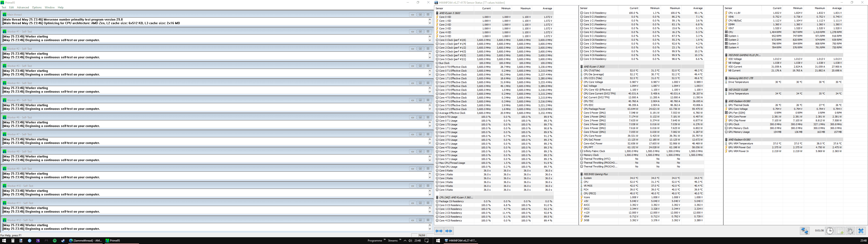Select CPU Package Power sensor row
Image resolution: width=868 pixels, height=244 pixels.
point(642,109)
